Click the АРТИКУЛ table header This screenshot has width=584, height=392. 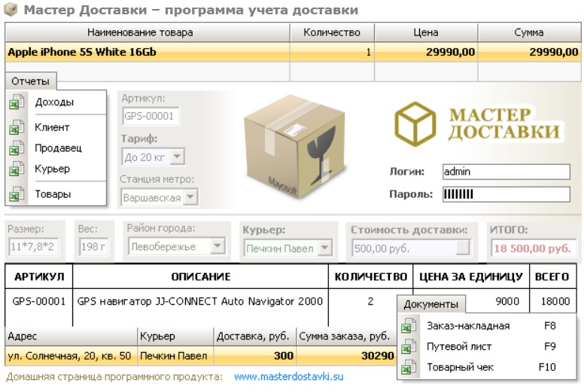coord(39,277)
